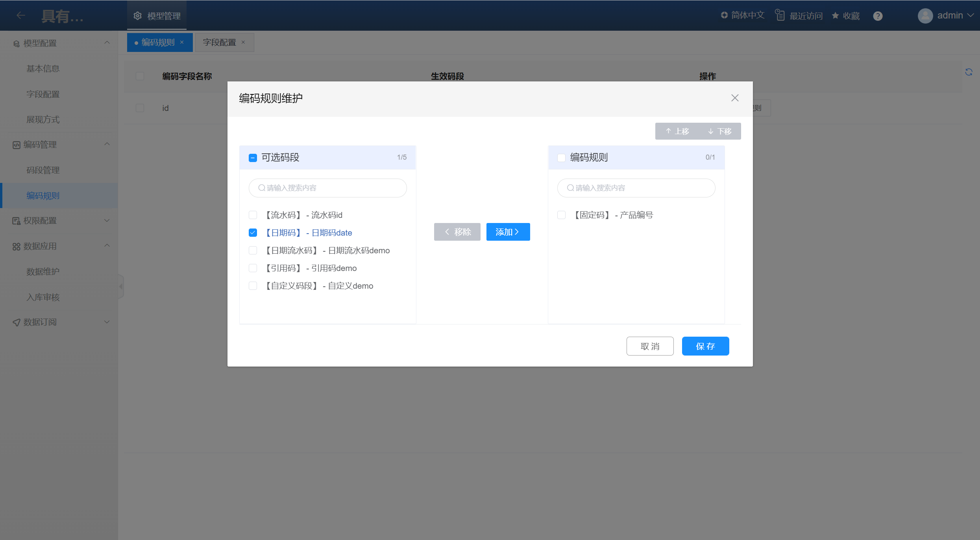The width and height of the screenshot is (980, 540).
Task: Toggle the 可选码段 select-all checkbox
Action: 253,158
